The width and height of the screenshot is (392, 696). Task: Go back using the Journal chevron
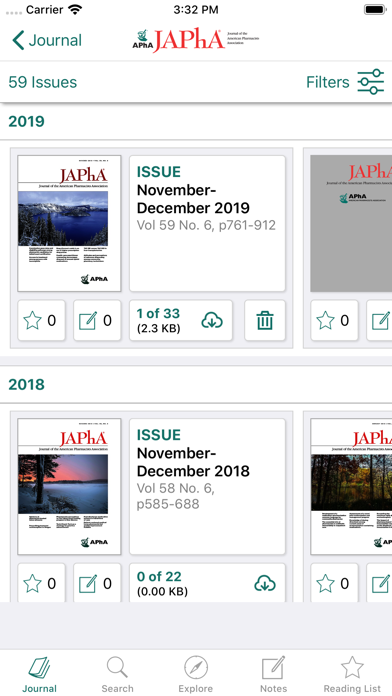47,40
